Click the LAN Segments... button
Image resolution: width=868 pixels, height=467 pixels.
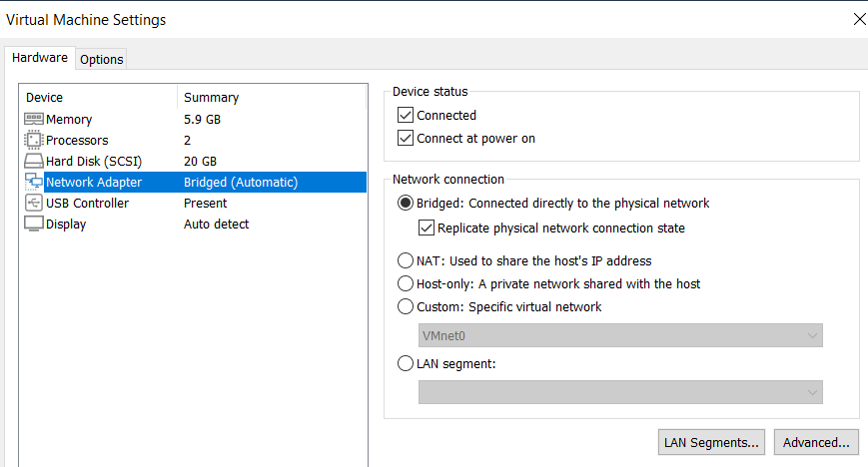[x=712, y=442]
